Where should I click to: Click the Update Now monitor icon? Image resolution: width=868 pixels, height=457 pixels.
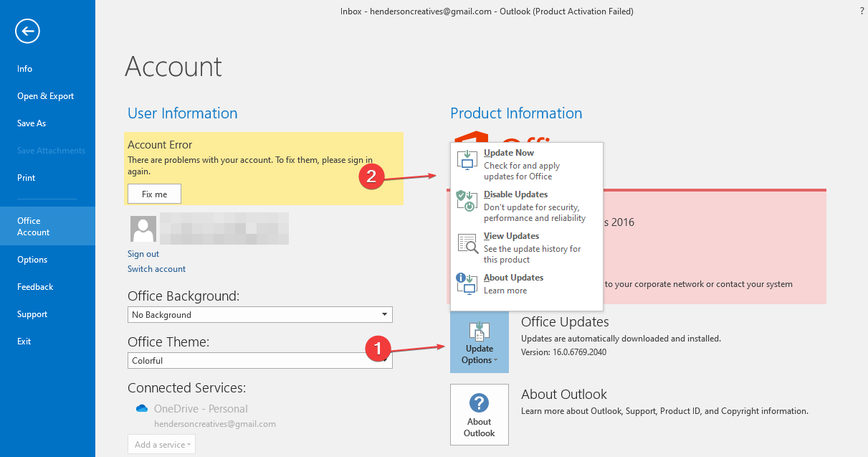tap(467, 160)
